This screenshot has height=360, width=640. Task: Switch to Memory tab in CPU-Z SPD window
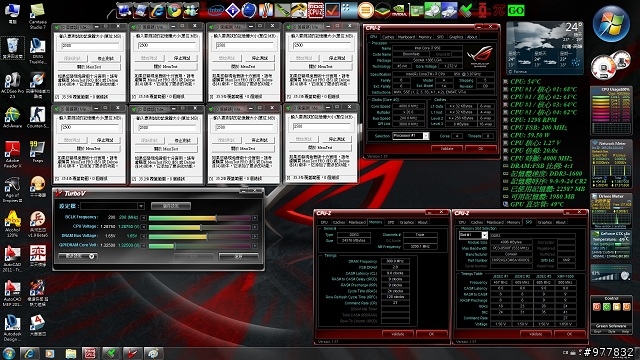[x=513, y=222]
